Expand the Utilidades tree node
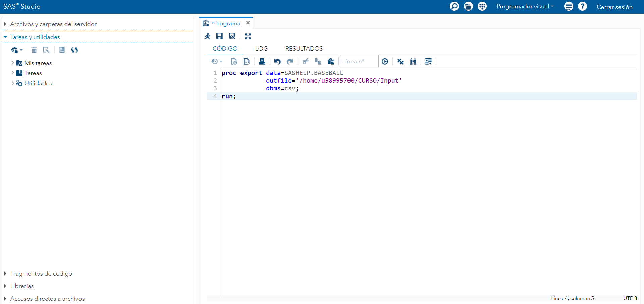The width and height of the screenshot is (644, 304). [x=13, y=83]
